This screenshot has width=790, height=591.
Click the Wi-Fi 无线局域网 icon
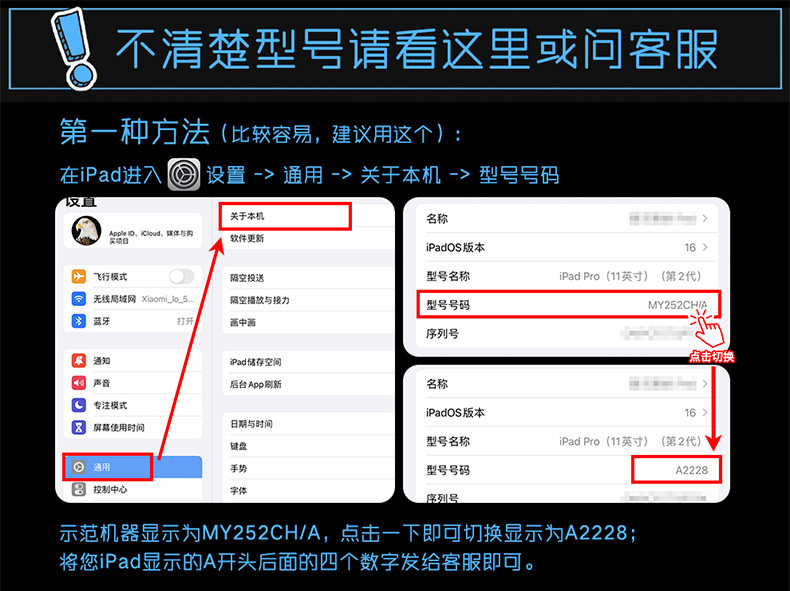coord(79,299)
